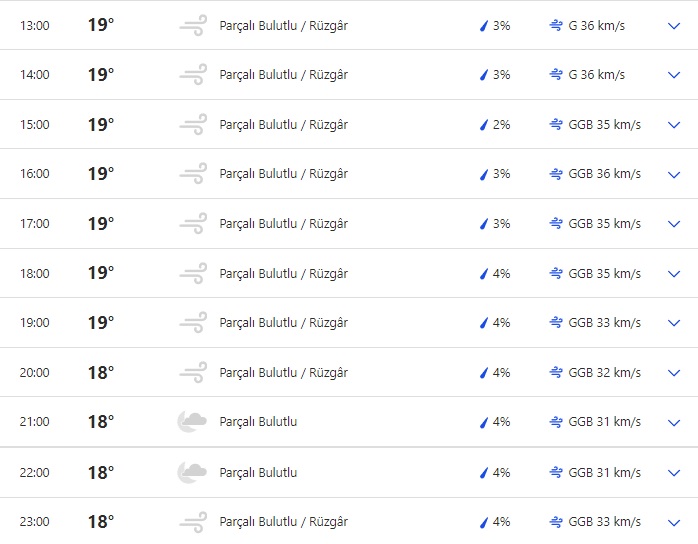Click the wind condition icon at 13:00

[192, 25]
